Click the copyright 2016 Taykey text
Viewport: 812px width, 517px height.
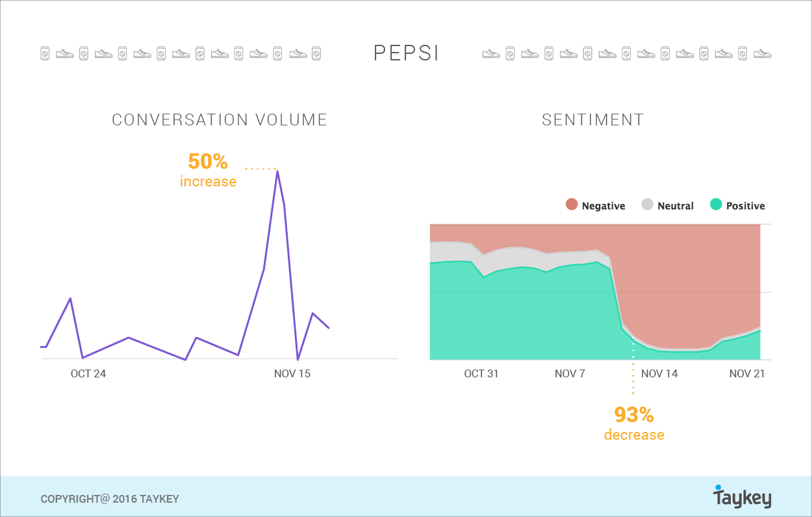coord(110,499)
